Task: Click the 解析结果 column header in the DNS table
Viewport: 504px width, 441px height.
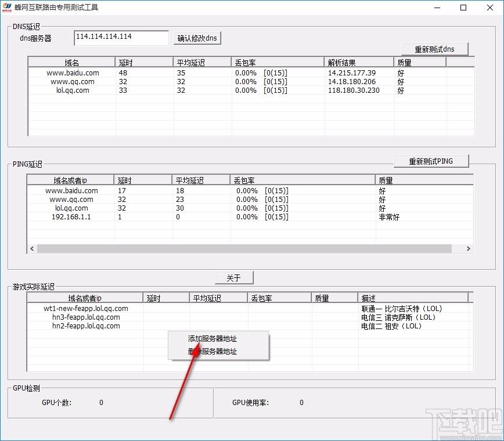Action: [357, 62]
